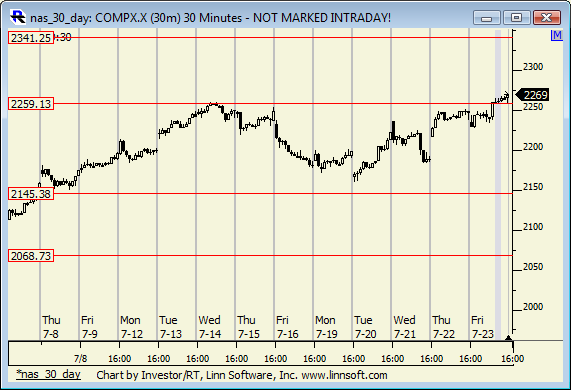The width and height of the screenshot is (571, 390).
Task: Click the Thu 7-22 date label
Action: [443, 327]
